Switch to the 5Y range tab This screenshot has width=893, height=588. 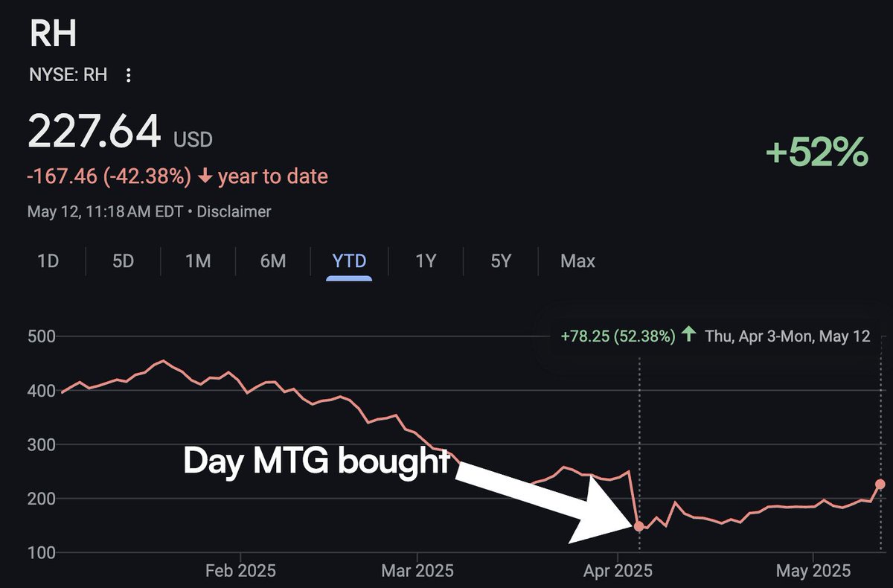[x=501, y=261]
